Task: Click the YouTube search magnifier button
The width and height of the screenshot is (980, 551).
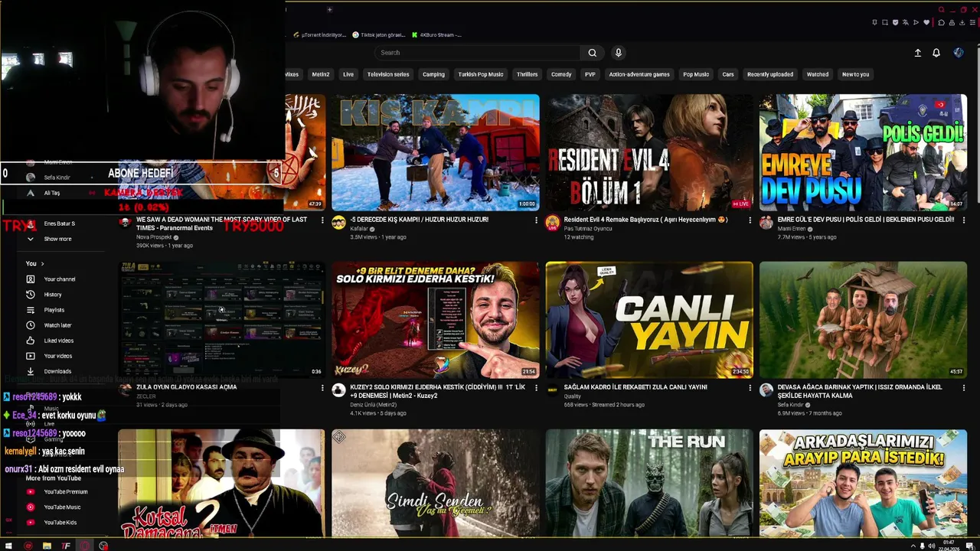Action: pos(592,53)
